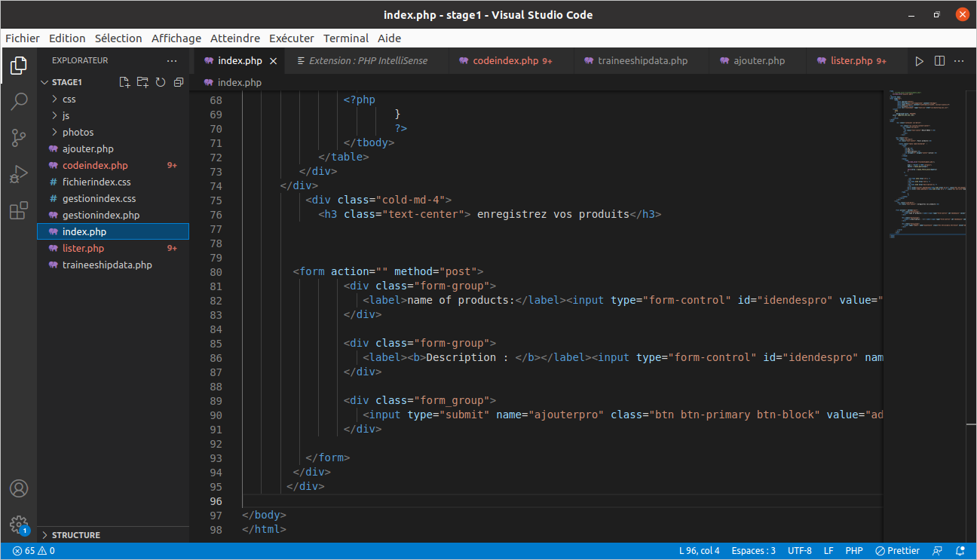Open the Exécuter menu
Viewport: 977px width, 560px height.
[292, 38]
